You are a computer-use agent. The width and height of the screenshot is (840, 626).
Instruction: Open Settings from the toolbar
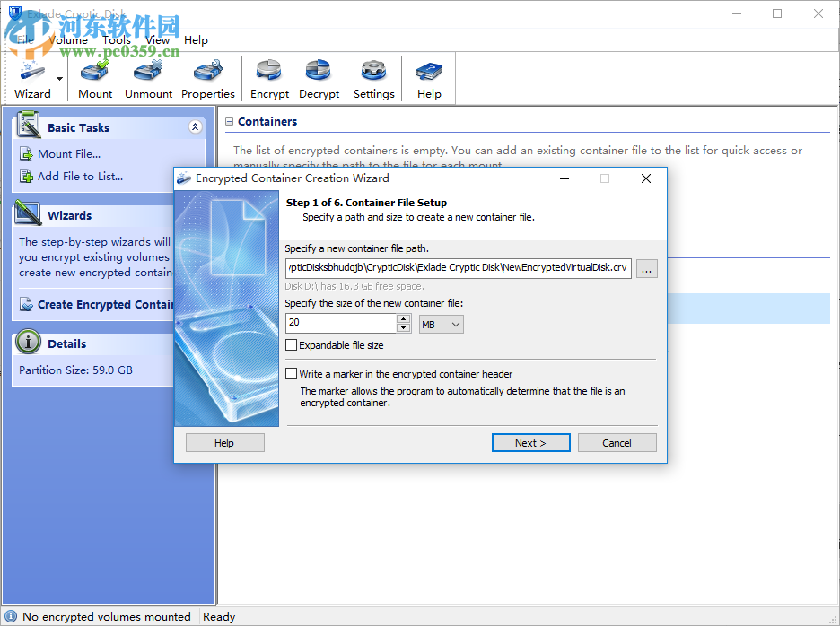(374, 79)
